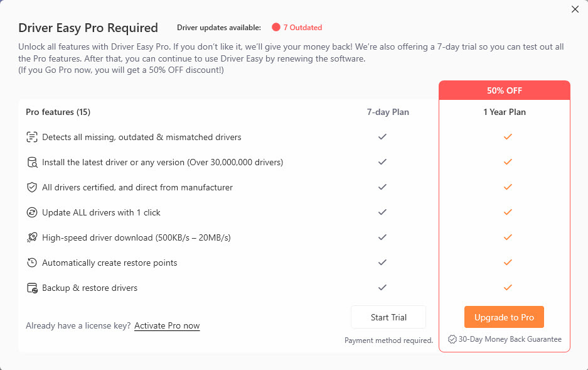Click the Pro features (15) heading
Viewport: 588px width, 370px height.
click(58, 112)
